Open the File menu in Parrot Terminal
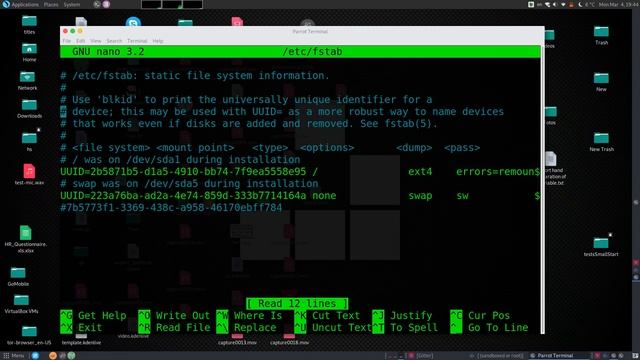This screenshot has width=640, height=360. 67,41
